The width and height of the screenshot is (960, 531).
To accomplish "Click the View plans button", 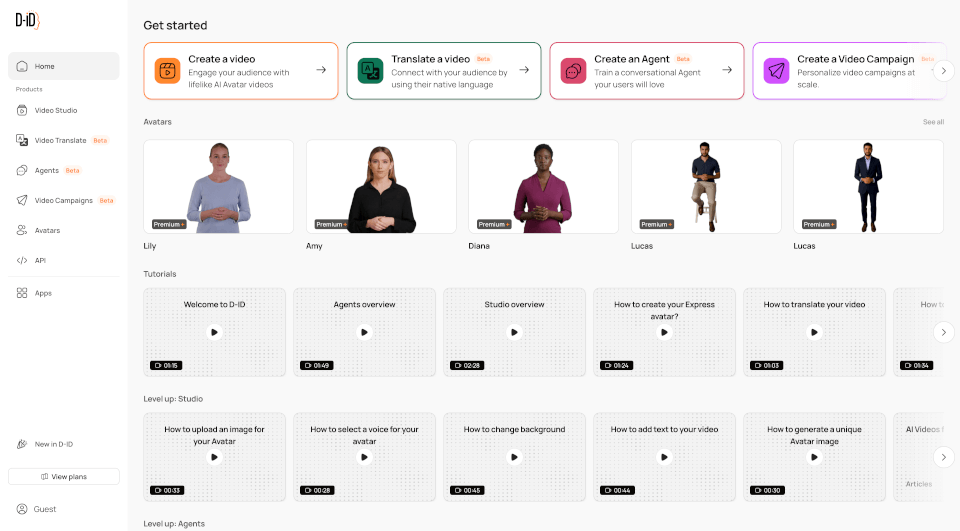I will click(64, 476).
